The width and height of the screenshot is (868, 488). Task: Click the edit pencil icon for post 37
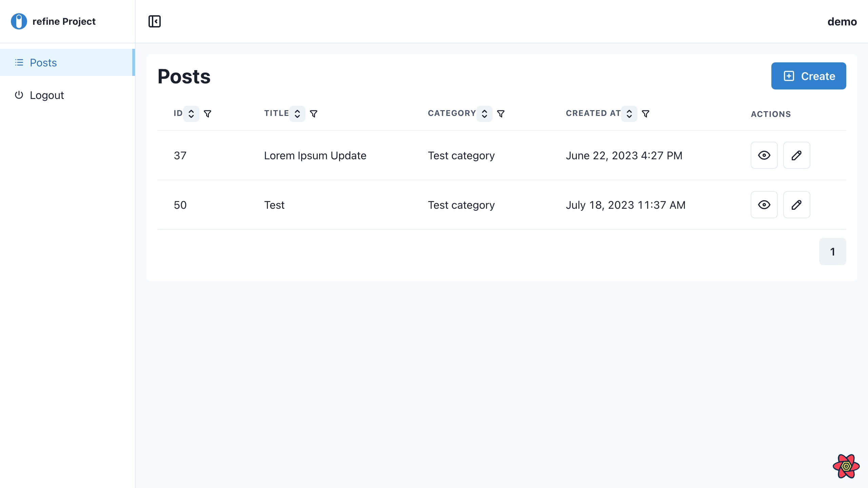pos(796,155)
